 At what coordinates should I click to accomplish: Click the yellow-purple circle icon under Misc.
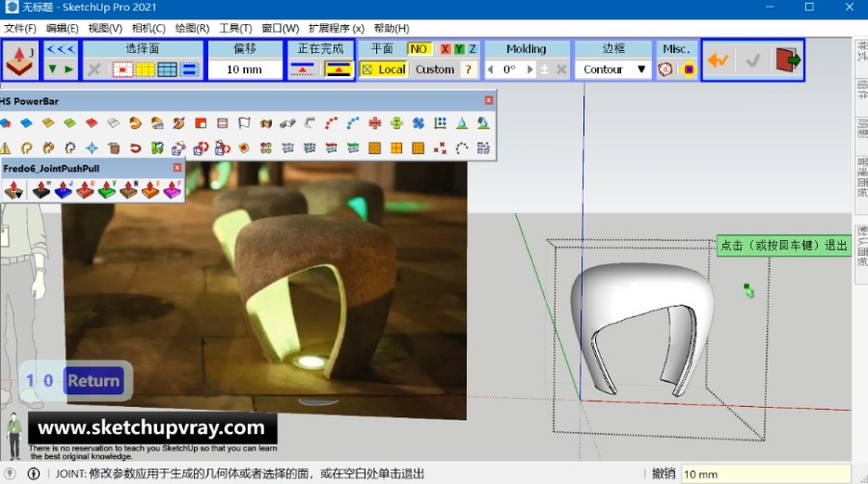pos(689,69)
